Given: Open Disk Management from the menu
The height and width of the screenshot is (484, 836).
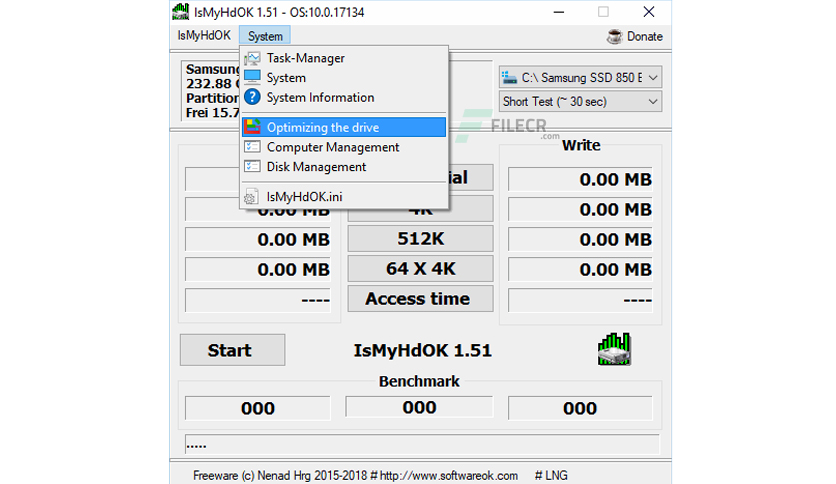Looking at the screenshot, I should pyautogui.click(x=344, y=167).
